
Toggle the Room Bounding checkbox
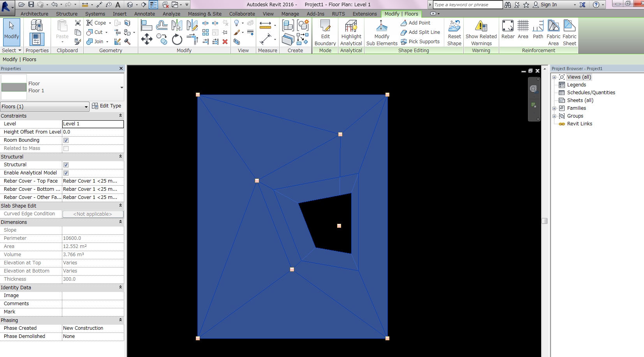pos(66,140)
